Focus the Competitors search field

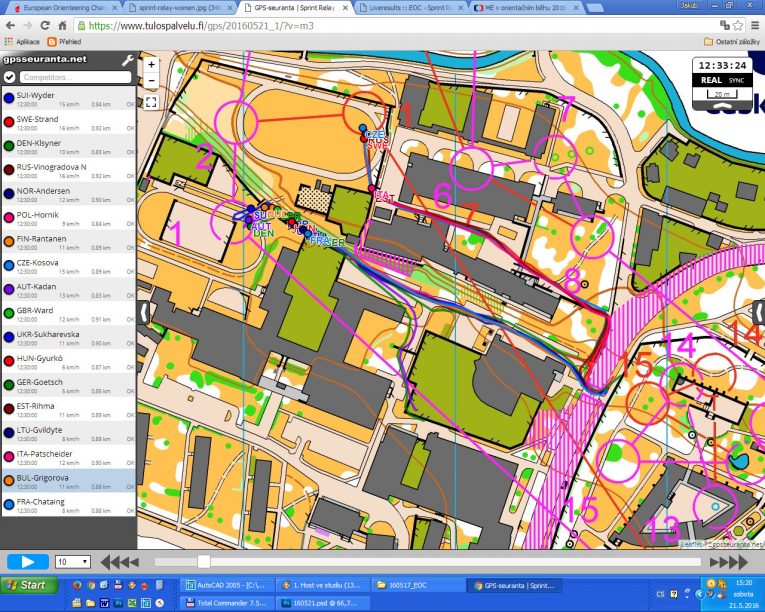tap(75, 77)
